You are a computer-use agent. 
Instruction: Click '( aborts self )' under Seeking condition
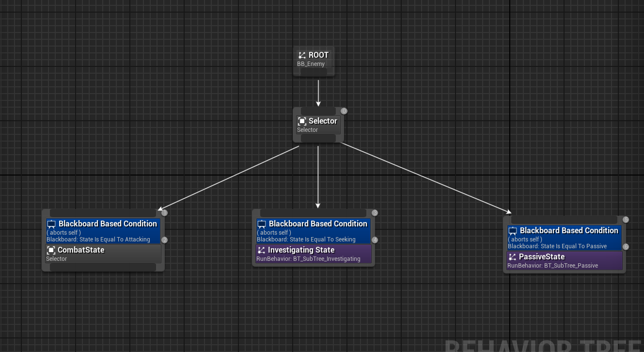tap(274, 233)
